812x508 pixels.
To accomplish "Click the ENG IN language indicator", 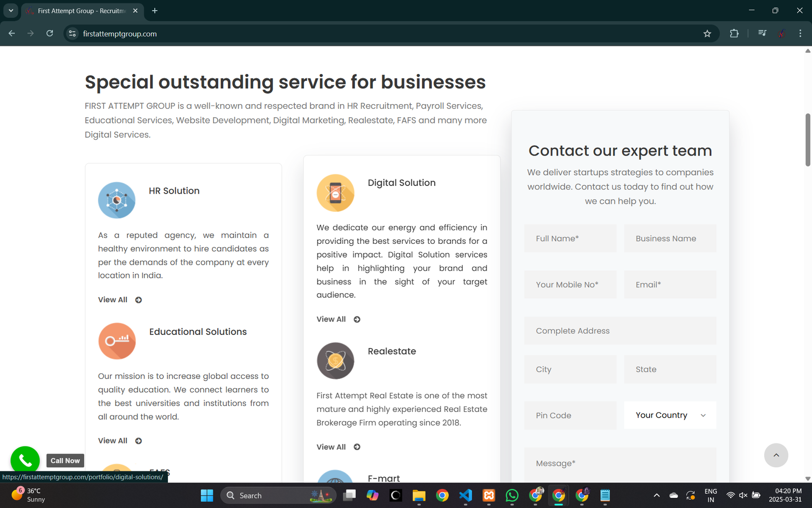I will click(x=710, y=495).
